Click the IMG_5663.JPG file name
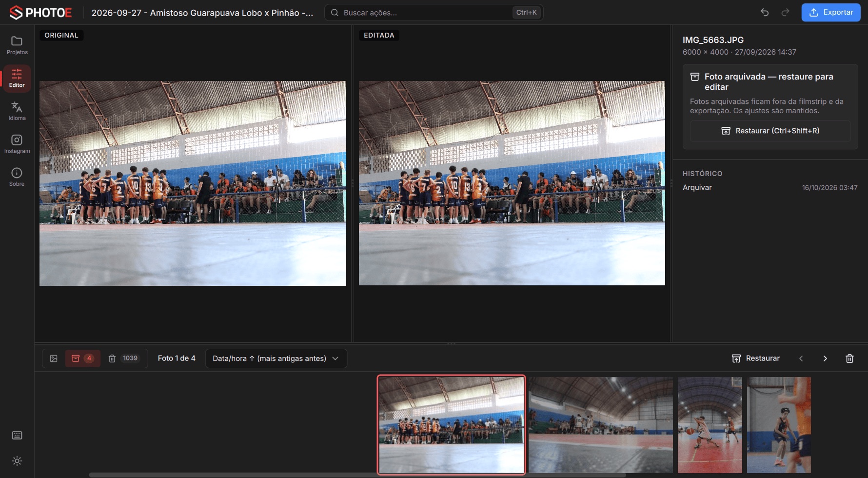The width and height of the screenshot is (868, 478). [x=713, y=40]
